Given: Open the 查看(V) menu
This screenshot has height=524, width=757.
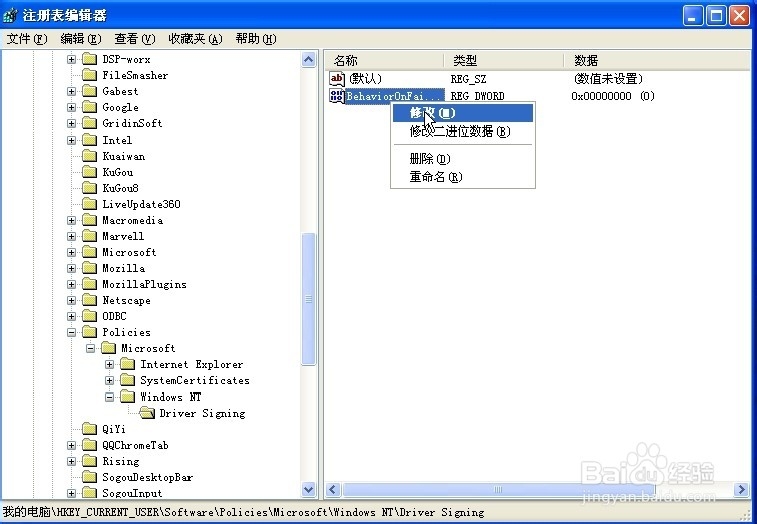Looking at the screenshot, I should [x=135, y=39].
